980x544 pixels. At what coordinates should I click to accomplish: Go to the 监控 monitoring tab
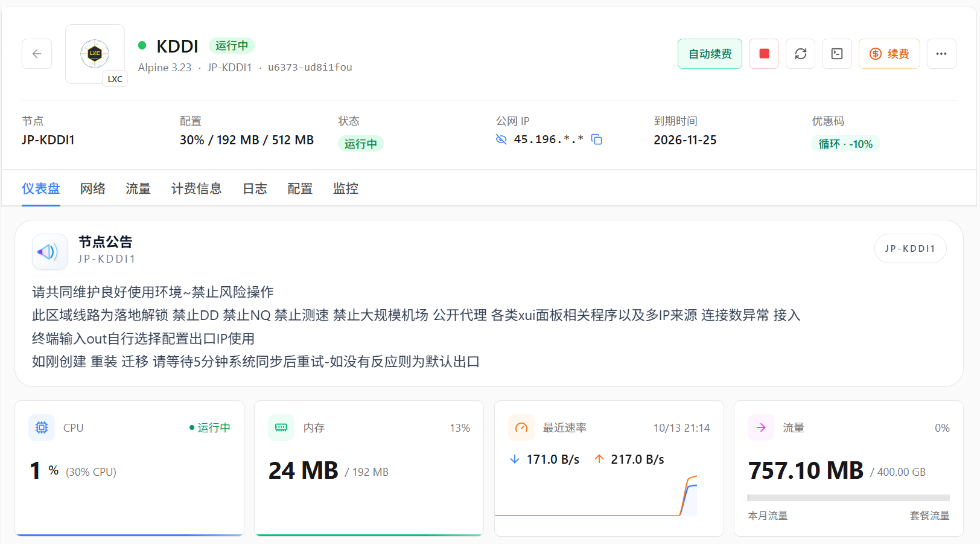pyautogui.click(x=346, y=188)
